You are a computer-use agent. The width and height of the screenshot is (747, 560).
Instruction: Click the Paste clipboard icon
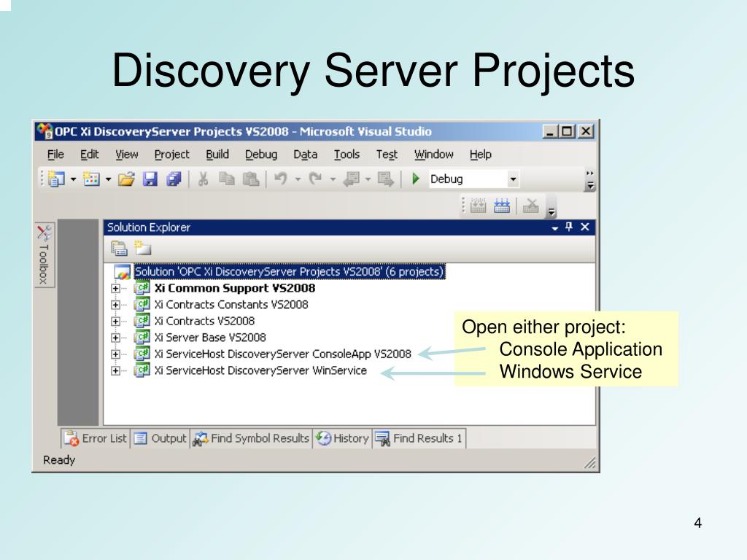pyautogui.click(x=251, y=179)
